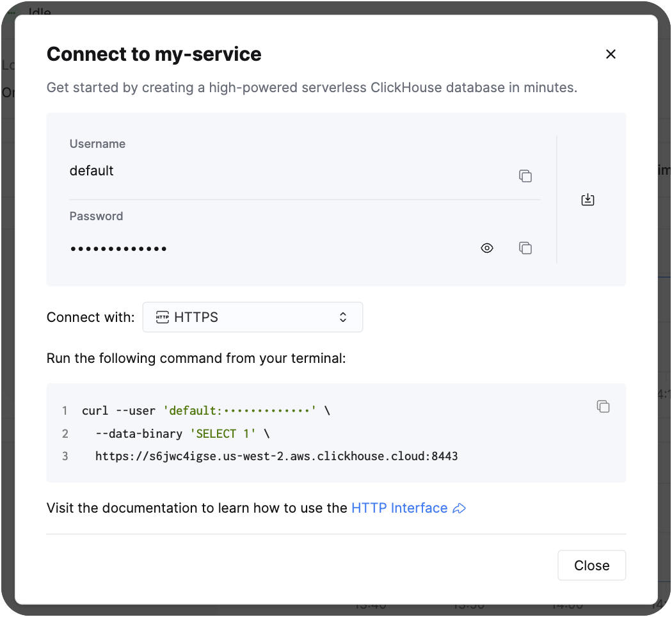This screenshot has width=672, height=617.
Task: Click the ClickHouse cloud URL line
Action: pos(276,456)
